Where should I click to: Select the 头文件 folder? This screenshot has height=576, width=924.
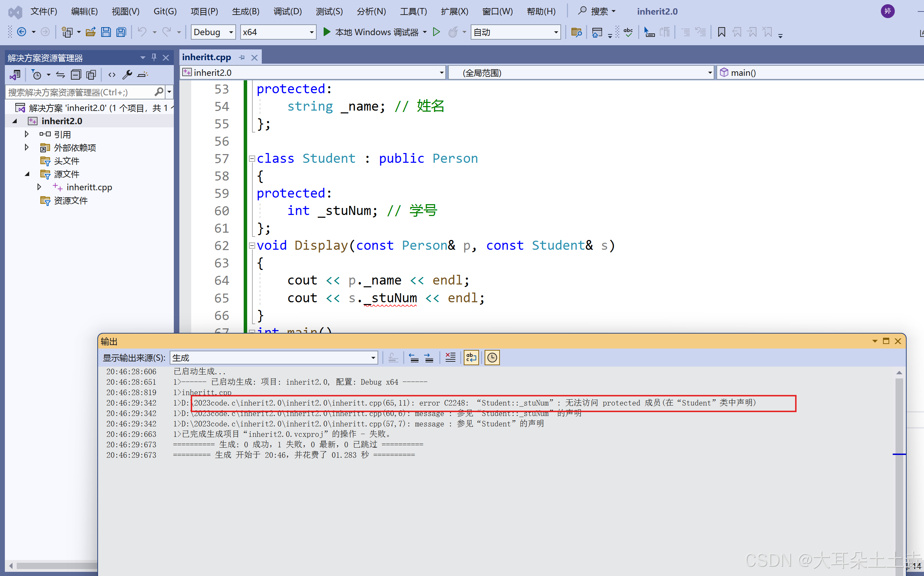(x=66, y=161)
